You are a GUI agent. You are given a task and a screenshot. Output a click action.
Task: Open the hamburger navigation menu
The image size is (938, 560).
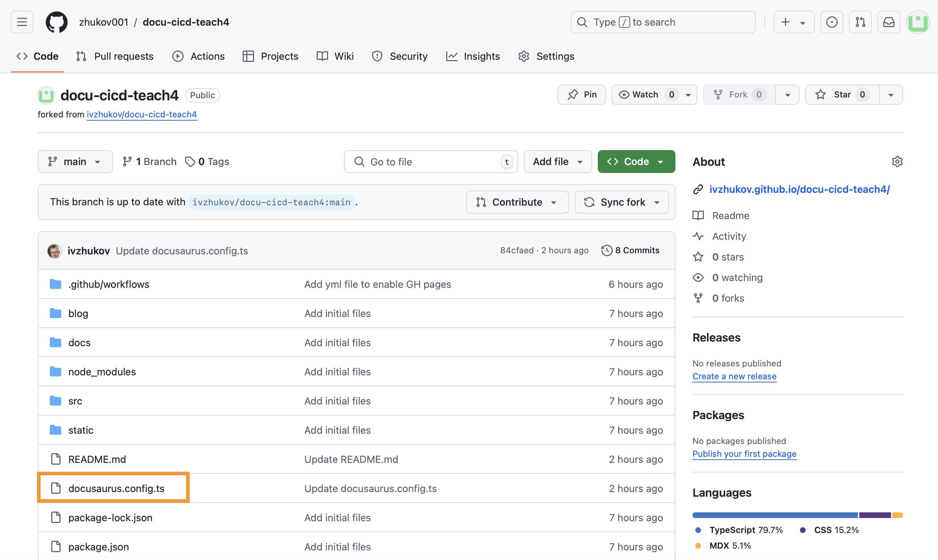tap(22, 22)
